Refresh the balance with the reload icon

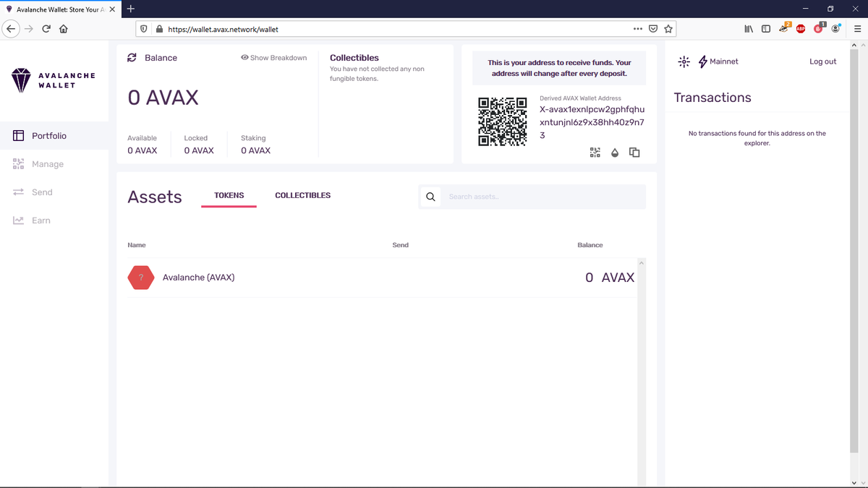click(x=132, y=58)
